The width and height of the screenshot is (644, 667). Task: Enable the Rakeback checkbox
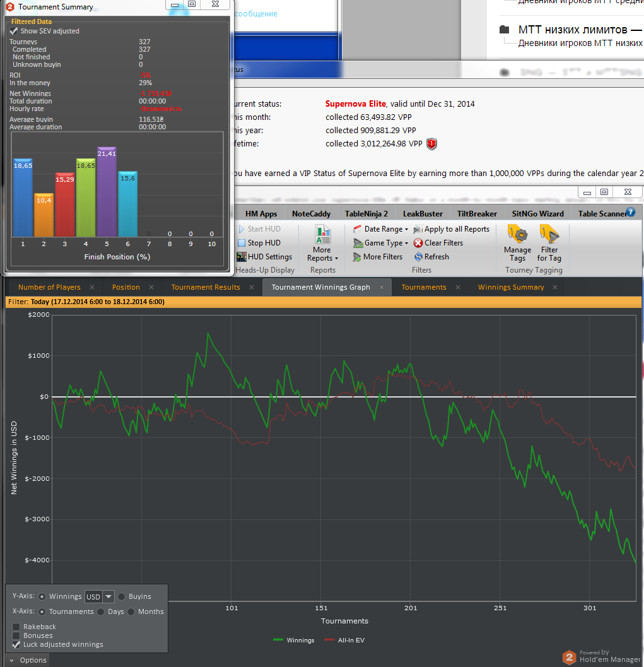click(x=16, y=627)
